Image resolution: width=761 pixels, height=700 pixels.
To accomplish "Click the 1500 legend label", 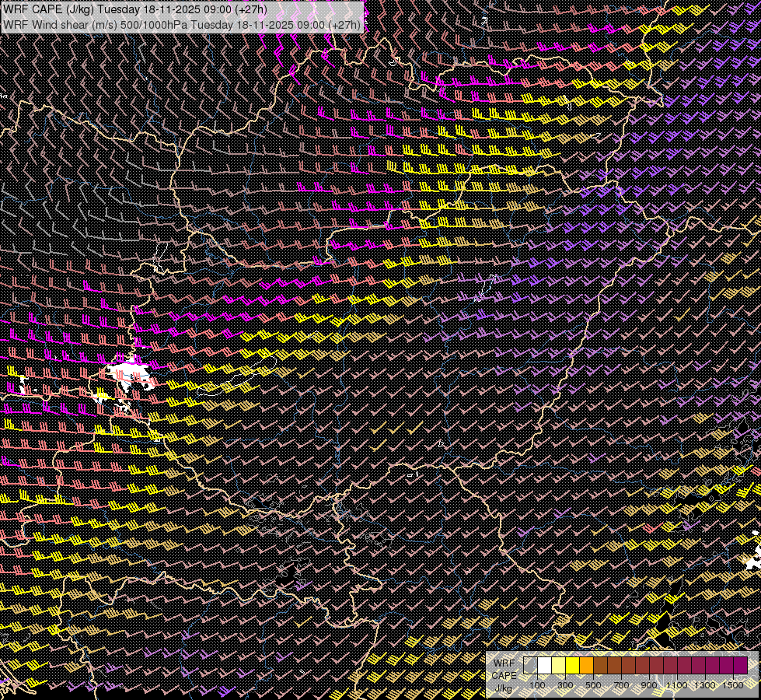I will (x=733, y=685).
